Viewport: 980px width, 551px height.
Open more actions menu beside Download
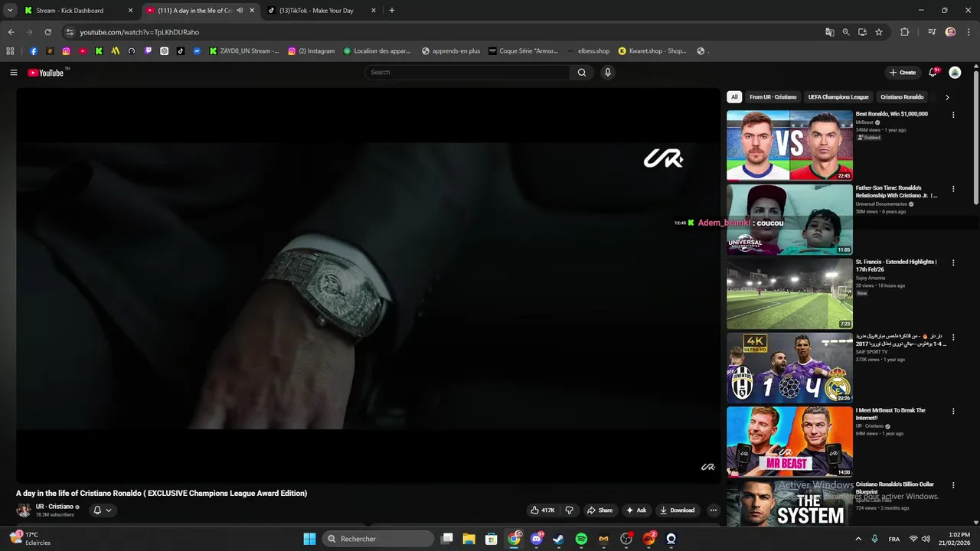click(x=714, y=510)
